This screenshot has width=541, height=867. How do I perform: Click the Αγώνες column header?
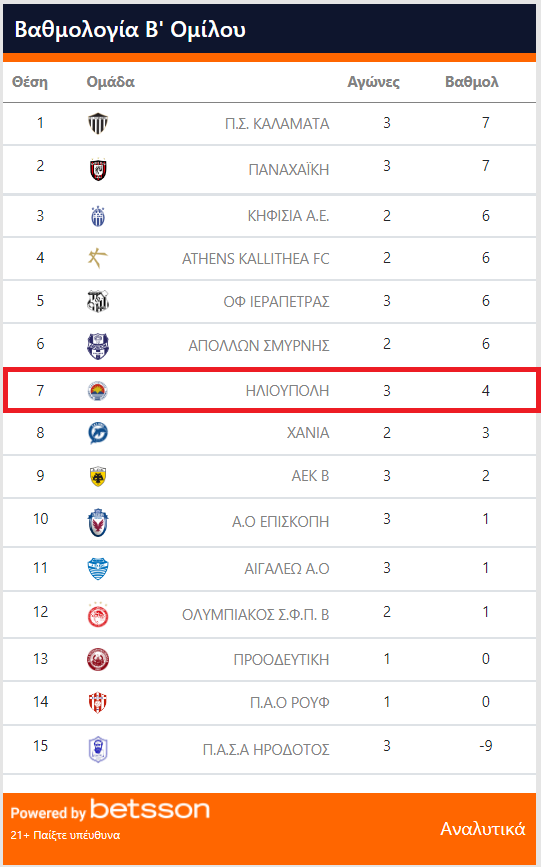[373, 82]
